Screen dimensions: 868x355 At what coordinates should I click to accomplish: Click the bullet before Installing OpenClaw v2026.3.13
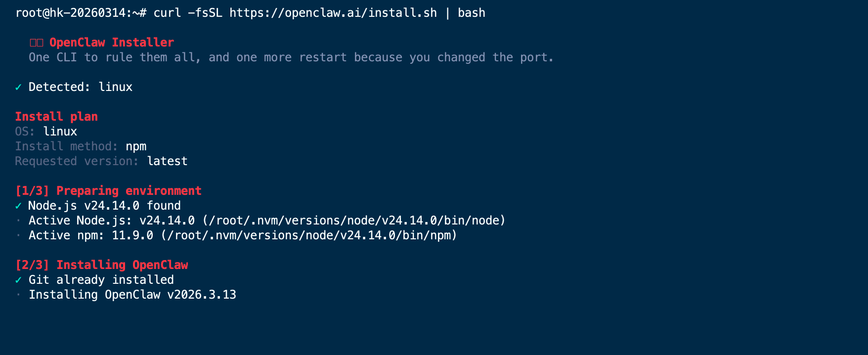pos(18,295)
